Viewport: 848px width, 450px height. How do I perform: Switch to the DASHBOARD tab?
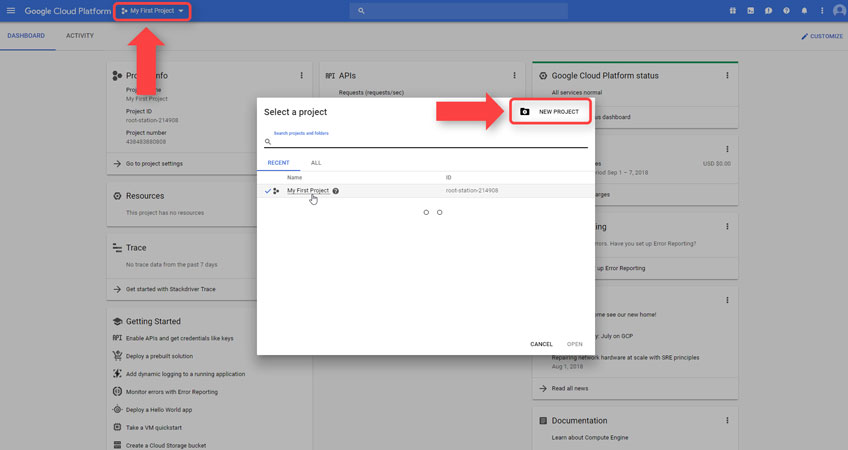click(x=26, y=36)
